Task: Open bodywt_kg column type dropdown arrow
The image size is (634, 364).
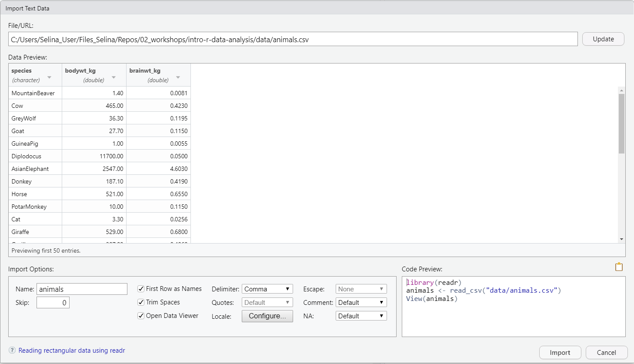Action: 113,78
